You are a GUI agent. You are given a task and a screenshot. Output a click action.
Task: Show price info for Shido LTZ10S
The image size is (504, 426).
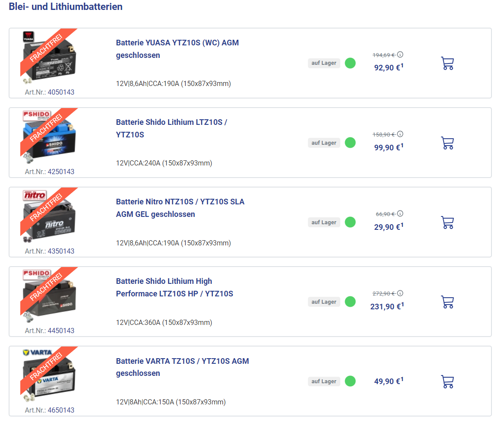pyautogui.click(x=400, y=134)
